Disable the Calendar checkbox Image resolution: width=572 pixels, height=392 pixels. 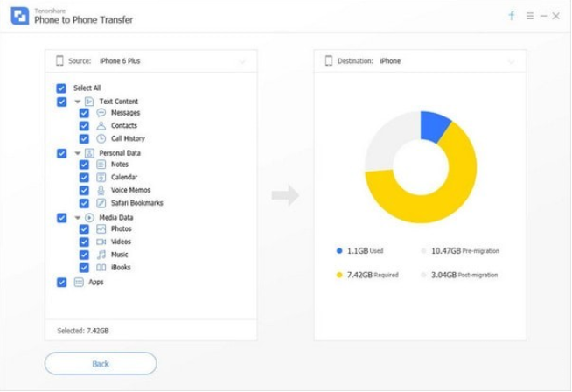84,178
